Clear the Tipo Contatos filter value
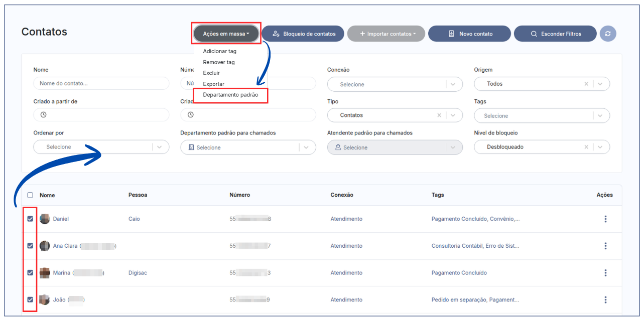 [439, 115]
